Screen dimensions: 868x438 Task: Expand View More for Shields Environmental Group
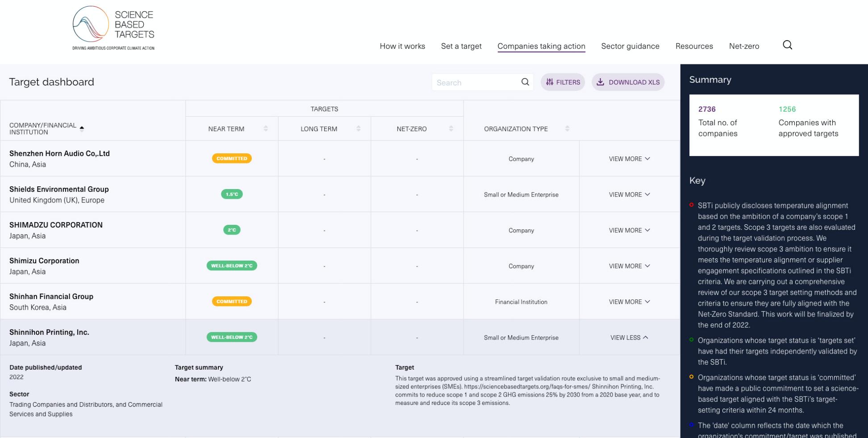coord(629,194)
